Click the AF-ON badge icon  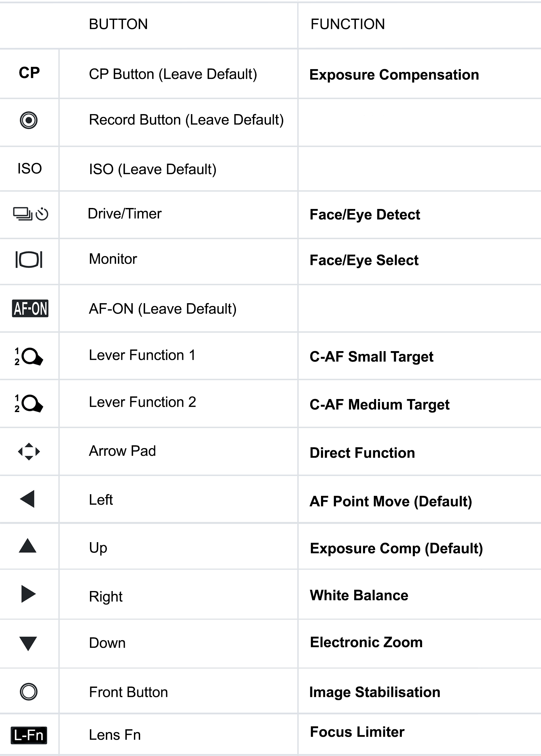30,308
